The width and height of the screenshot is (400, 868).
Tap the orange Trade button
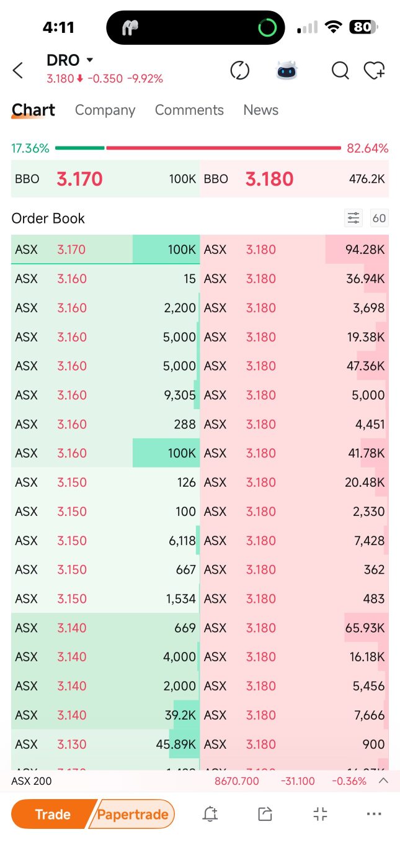52,814
